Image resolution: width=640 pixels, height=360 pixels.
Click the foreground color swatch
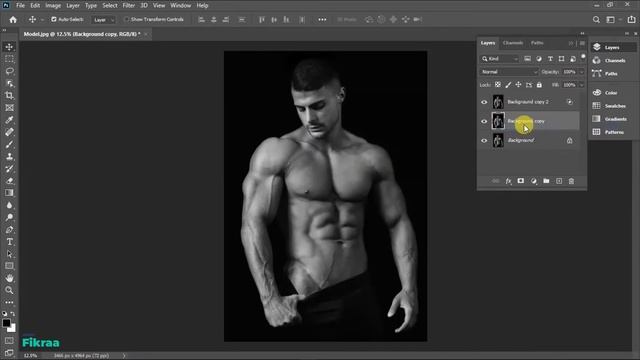[6, 323]
